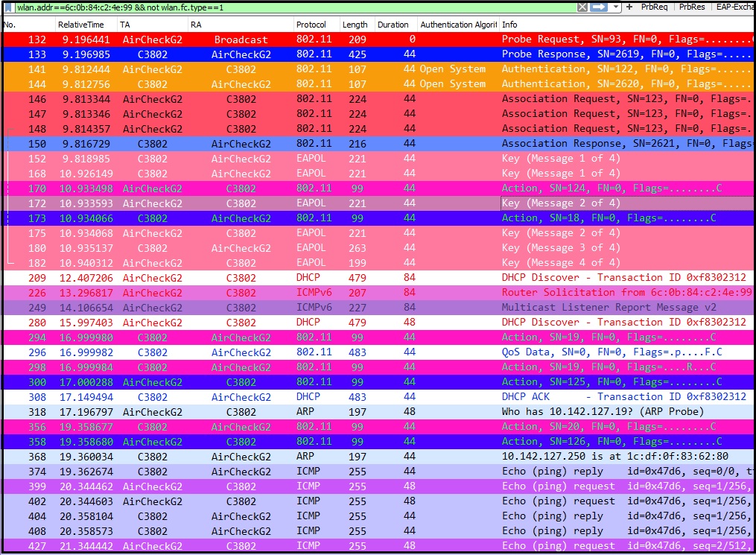
Task: Select packet 298 Action row with R flag
Action: tap(378, 367)
